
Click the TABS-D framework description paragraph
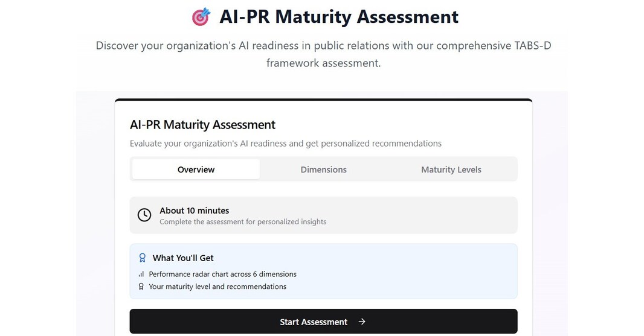[x=324, y=54]
